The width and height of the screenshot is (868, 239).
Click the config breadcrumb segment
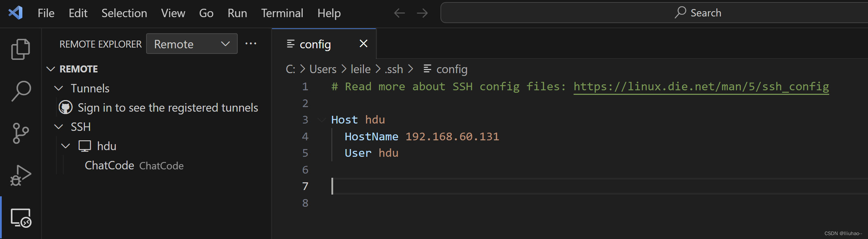point(452,69)
